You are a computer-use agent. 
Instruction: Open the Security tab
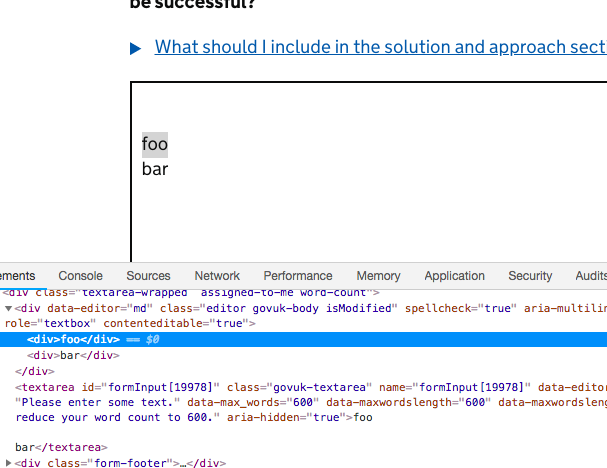pyautogui.click(x=530, y=276)
